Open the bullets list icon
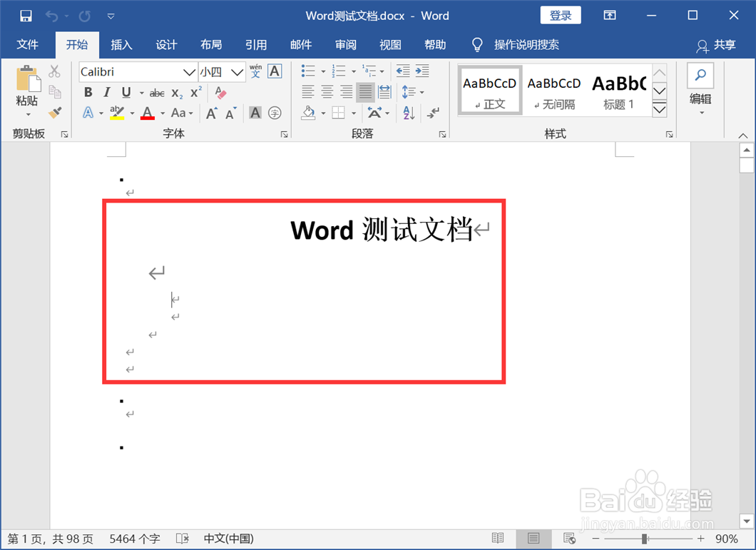756x550 pixels. pos(307,70)
